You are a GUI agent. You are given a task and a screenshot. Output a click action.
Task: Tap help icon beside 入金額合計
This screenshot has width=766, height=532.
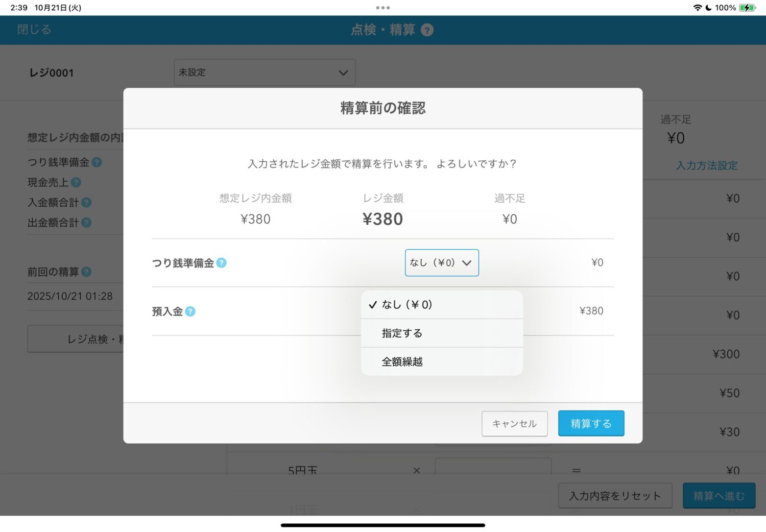tap(86, 203)
